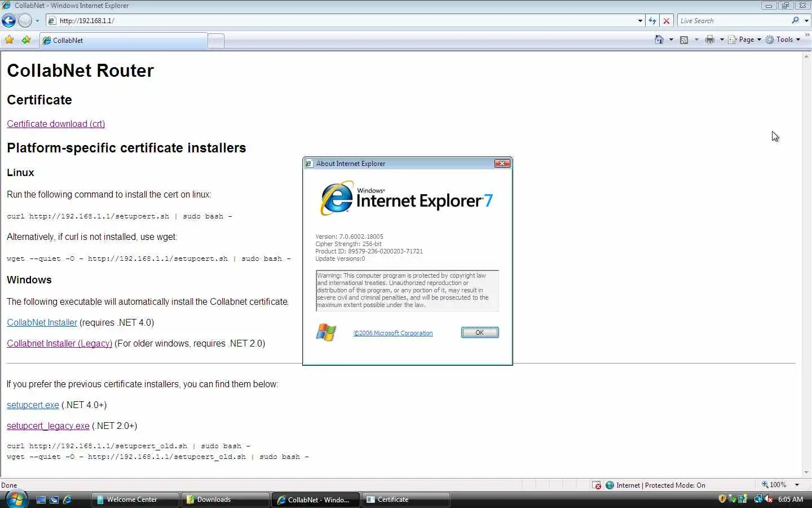Click the 6:05 AM system clock
Image resolution: width=812 pixels, height=508 pixels.
point(791,500)
